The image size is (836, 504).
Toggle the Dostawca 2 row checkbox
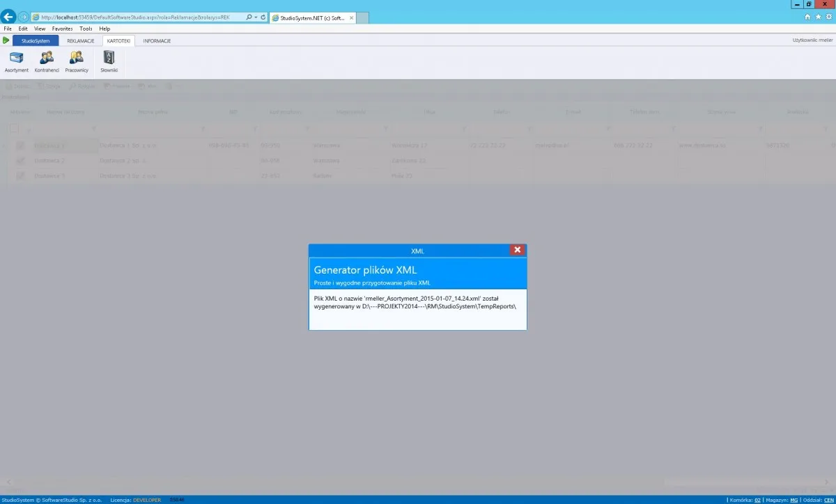click(20, 160)
